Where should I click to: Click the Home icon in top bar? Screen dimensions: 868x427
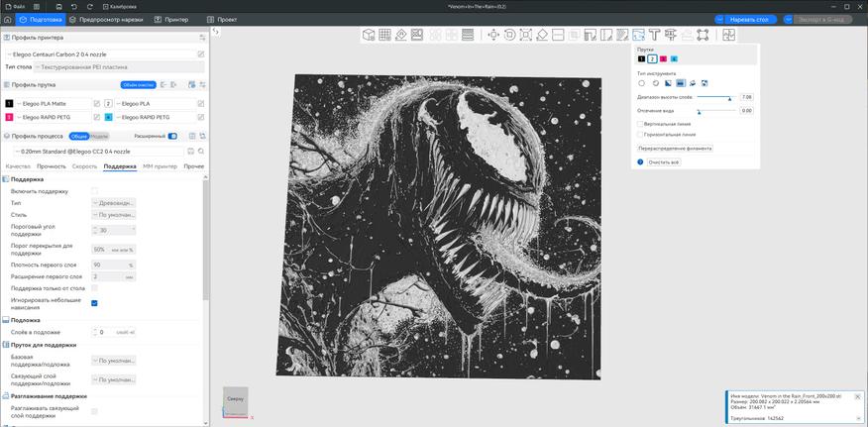coord(8,20)
